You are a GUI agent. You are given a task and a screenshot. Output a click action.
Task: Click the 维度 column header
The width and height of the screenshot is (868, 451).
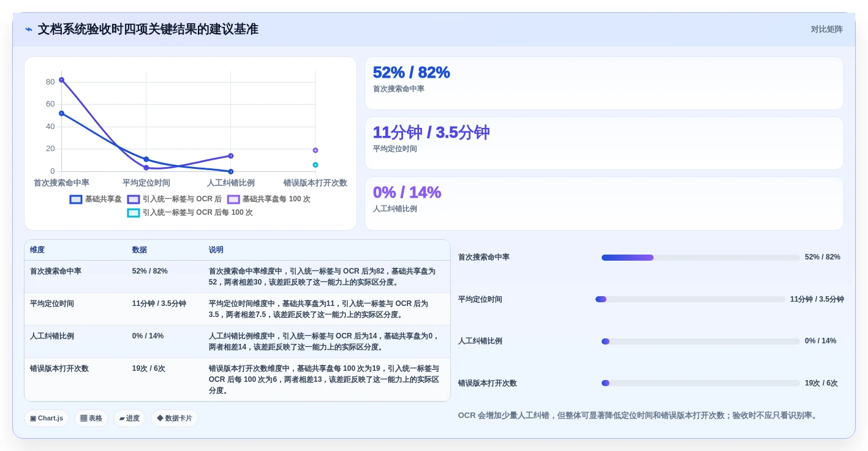point(37,250)
